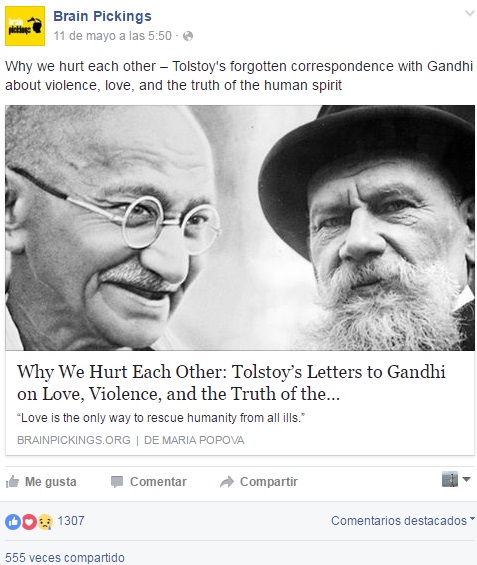Screen dimensions: 477x565
Task: Expand the Comentarios destacados sort dropdown
Action: 403,521
